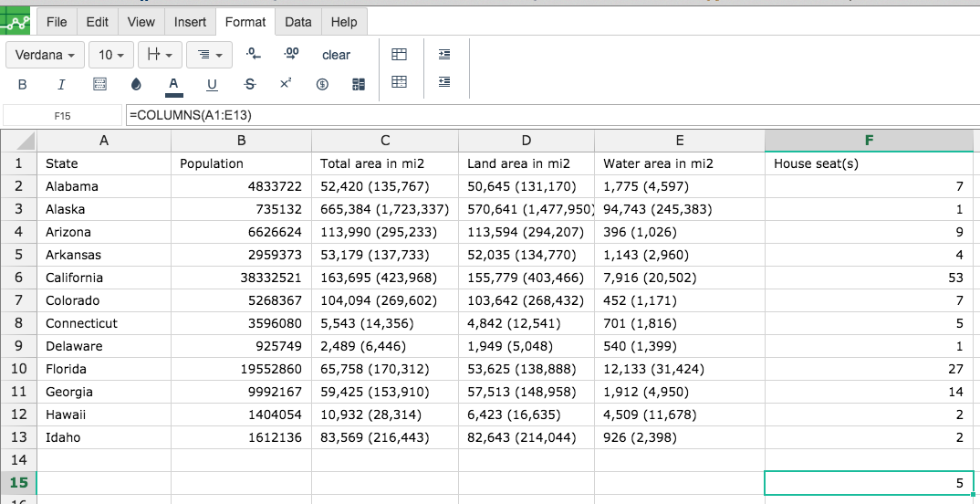Click the formula bar showing =COLUMNS(A1:E13)
Image resolution: width=980 pixels, height=504 pixels.
coord(552,115)
